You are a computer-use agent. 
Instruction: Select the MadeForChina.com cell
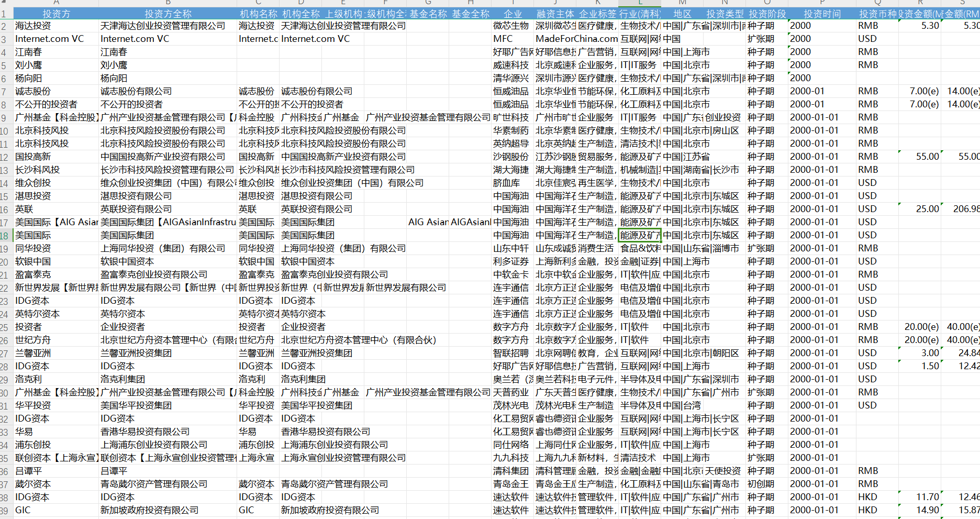click(576, 39)
